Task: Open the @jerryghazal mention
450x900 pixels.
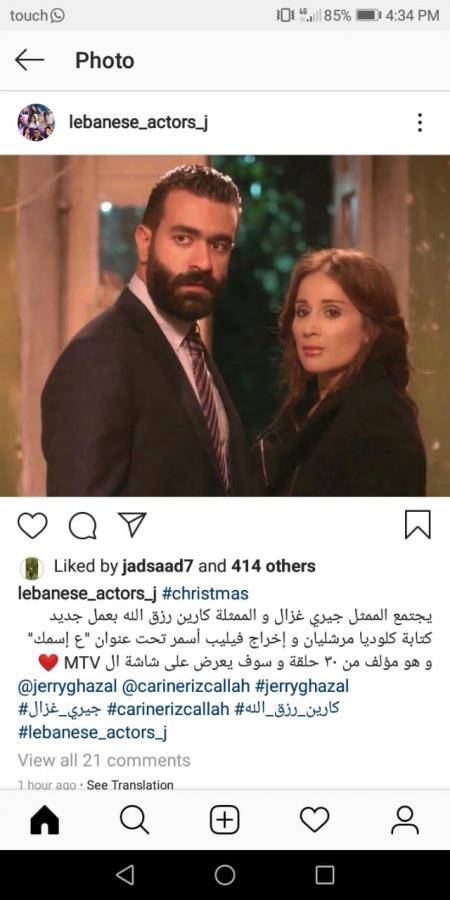Action: (x=68, y=685)
